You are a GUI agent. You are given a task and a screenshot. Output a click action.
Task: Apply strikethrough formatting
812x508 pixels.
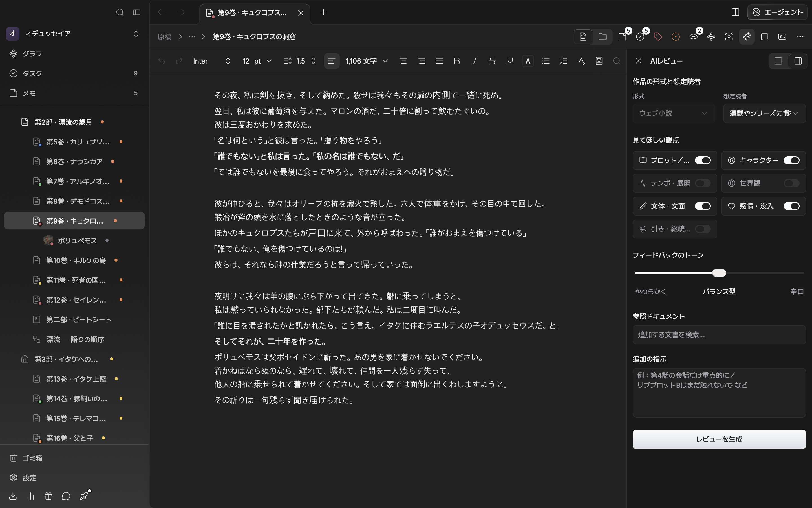[493, 61]
